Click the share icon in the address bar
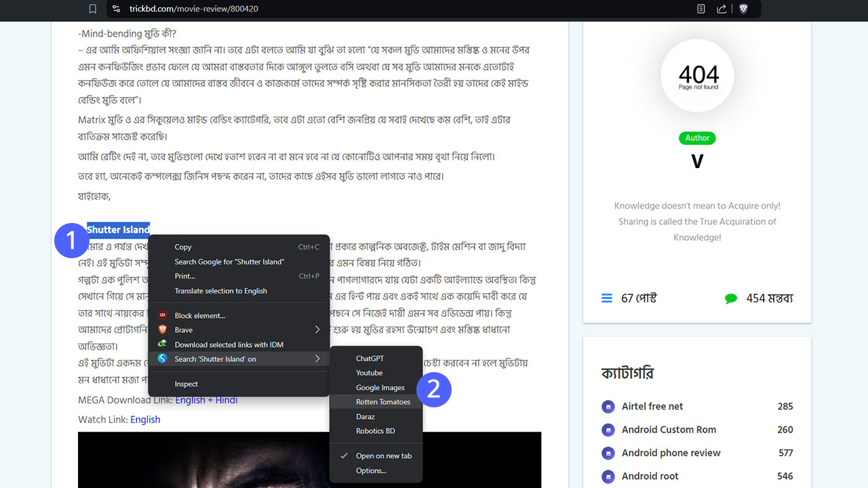The height and width of the screenshot is (488, 868). pos(722,9)
